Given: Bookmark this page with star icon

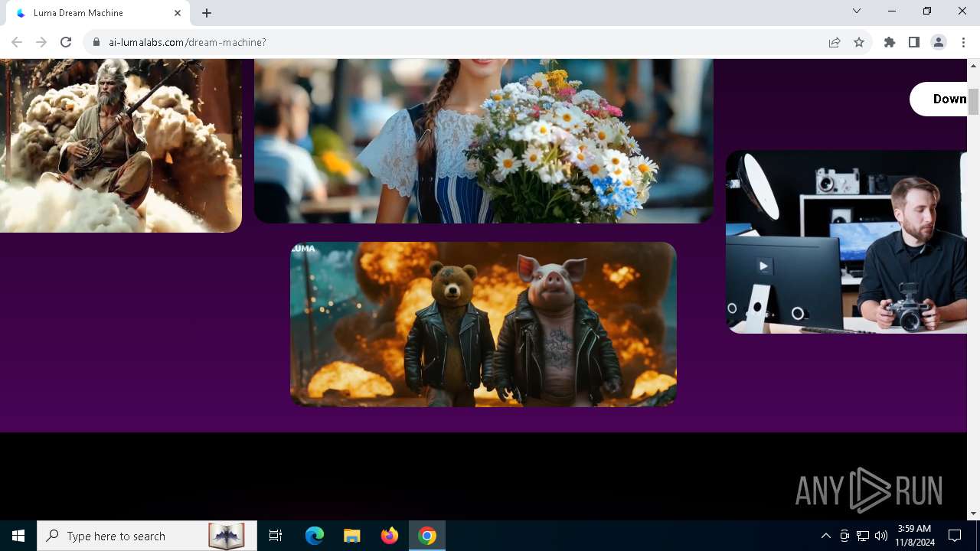Looking at the screenshot, I should pyautogui.click(x=859, y=42).
